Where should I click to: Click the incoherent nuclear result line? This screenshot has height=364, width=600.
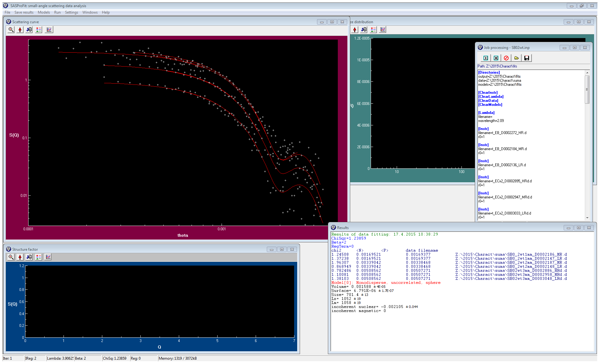pyautogui.click(x=375, y=307)
